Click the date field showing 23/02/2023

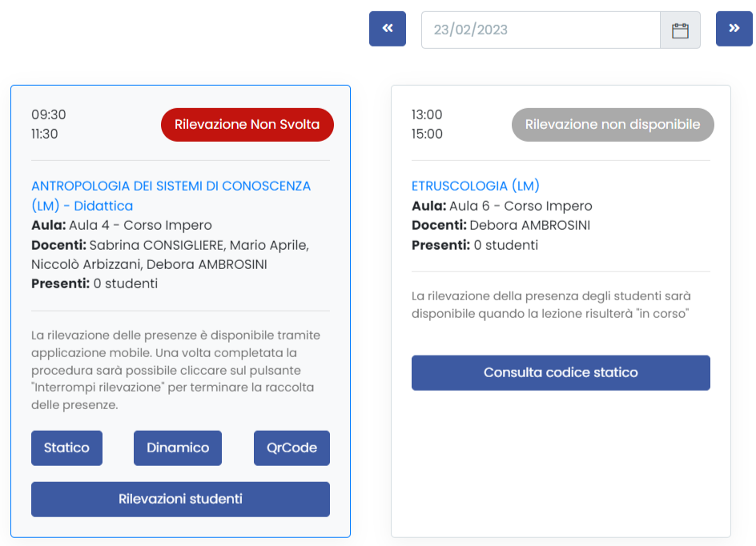(541, 30)
